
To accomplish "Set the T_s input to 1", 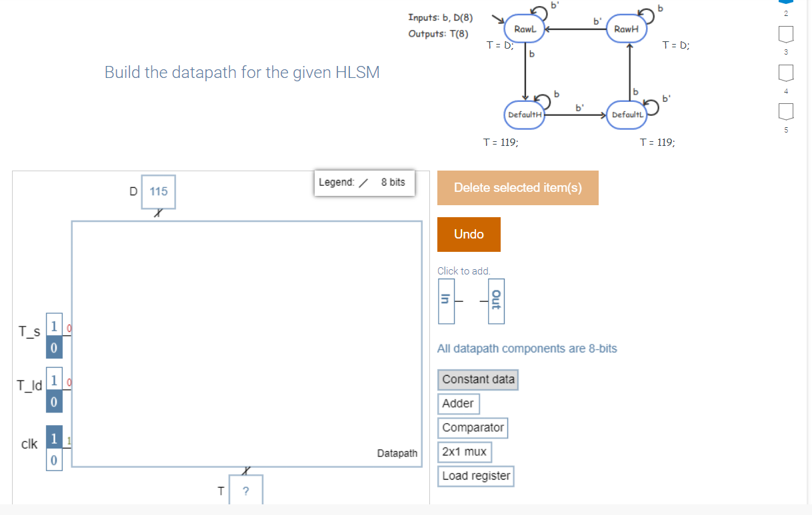I will 53,326.
